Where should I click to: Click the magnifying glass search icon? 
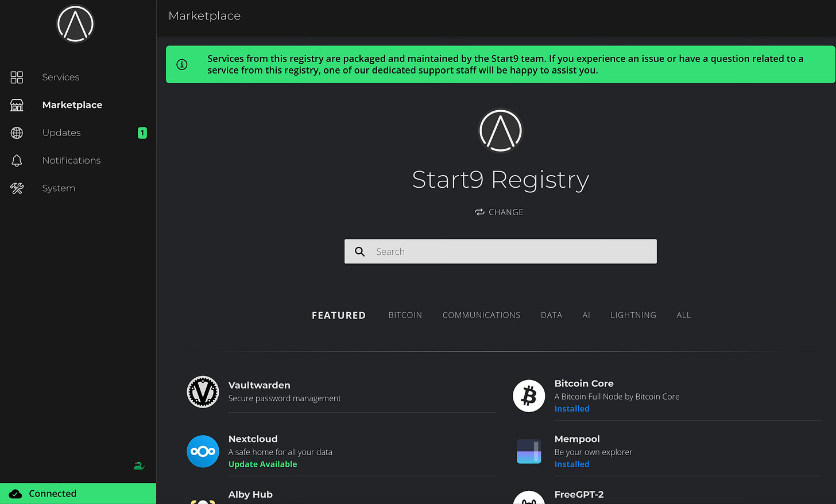click(x=360, y=251)
